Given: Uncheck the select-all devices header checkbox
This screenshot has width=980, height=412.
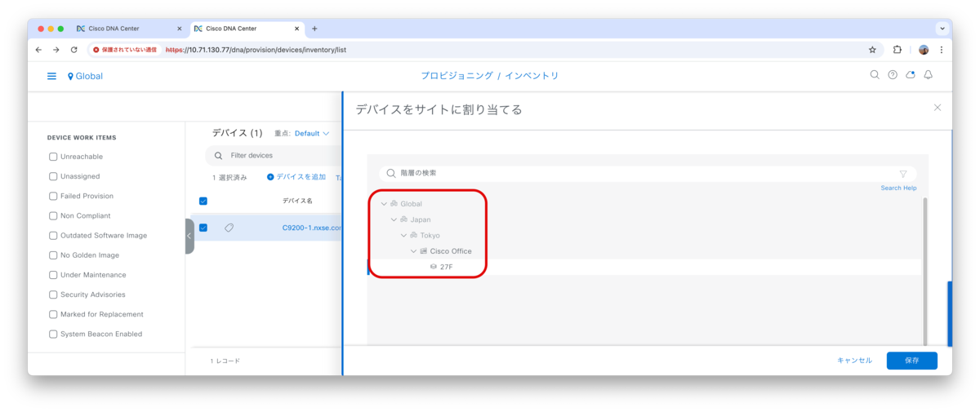Looking at the screenshot, I should point(203,201).
